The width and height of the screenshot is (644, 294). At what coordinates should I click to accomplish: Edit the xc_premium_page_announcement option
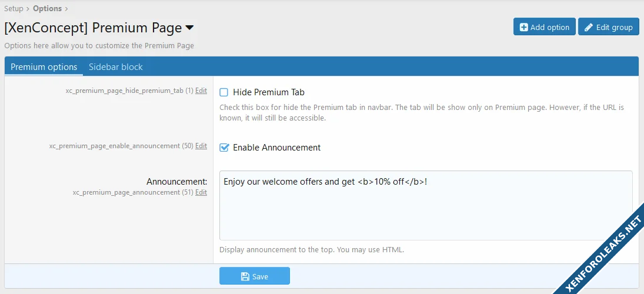point(201,192)
